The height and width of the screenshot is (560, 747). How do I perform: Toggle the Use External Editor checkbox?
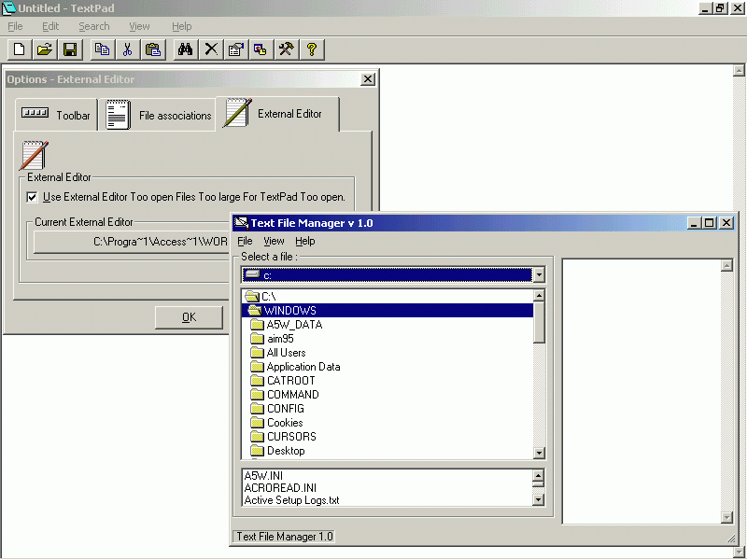(33, 197)
